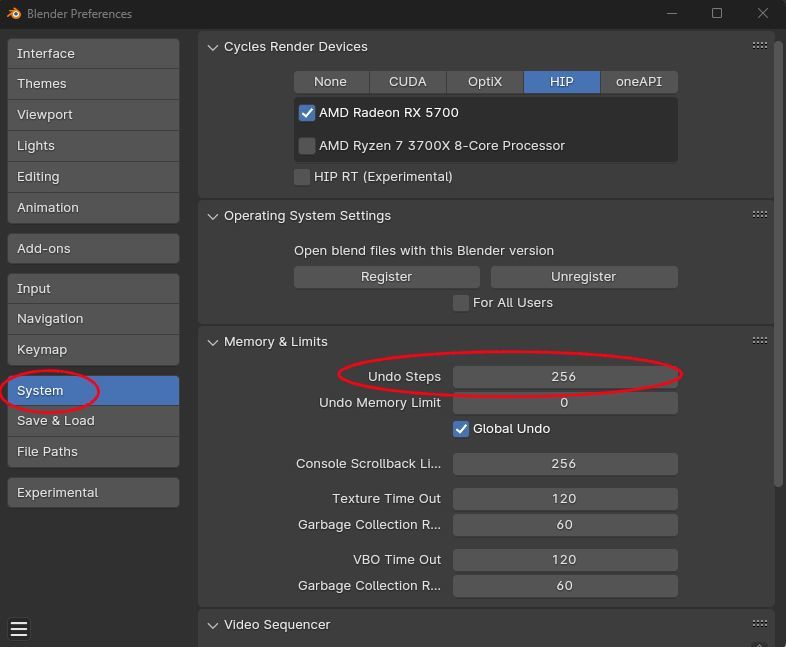Screen dimensions: 786x647
Task: Click the VBO Time Out field
Action: click(x=565, y=560)
